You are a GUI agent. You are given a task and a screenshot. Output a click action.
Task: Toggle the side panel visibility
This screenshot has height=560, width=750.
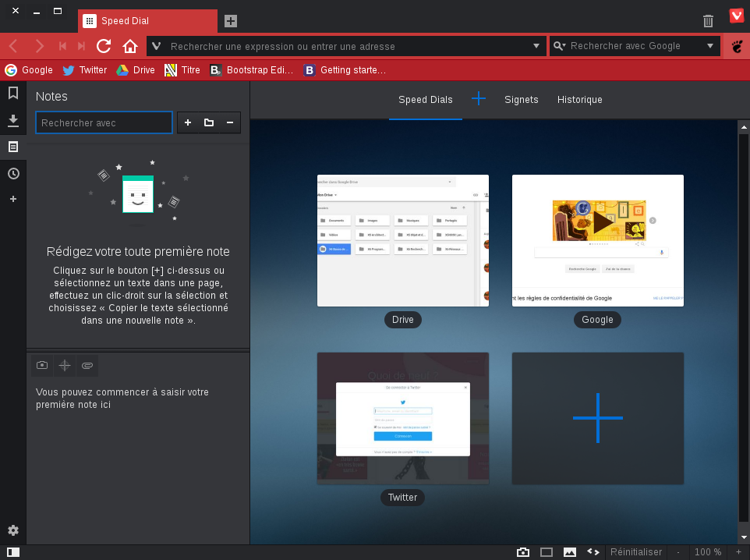[13, 552]
